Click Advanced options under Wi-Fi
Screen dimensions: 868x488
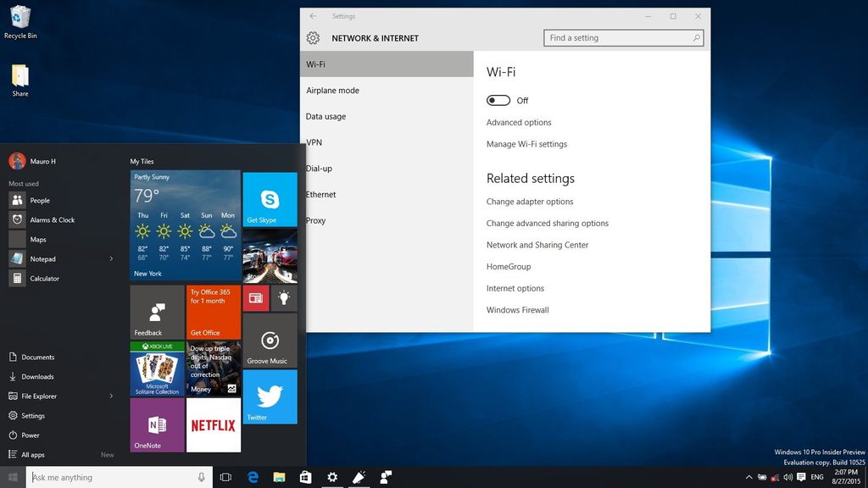[x=518, y=122]
